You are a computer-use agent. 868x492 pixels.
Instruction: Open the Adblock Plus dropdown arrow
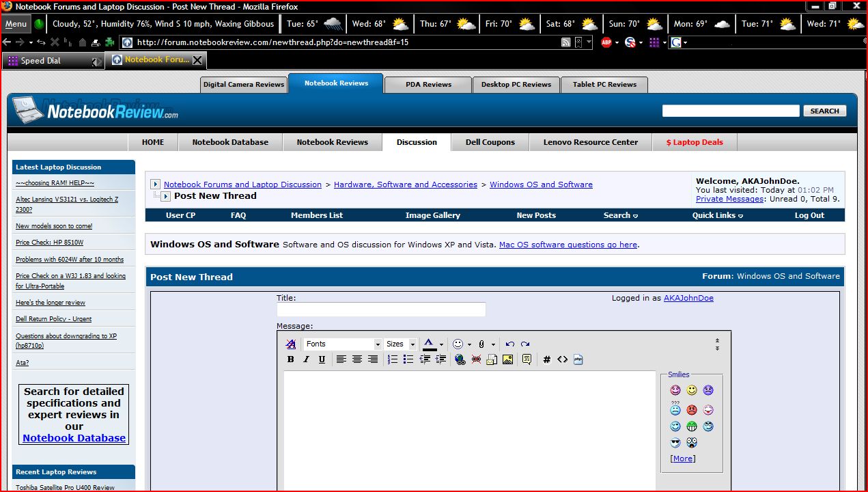point(617,42)
